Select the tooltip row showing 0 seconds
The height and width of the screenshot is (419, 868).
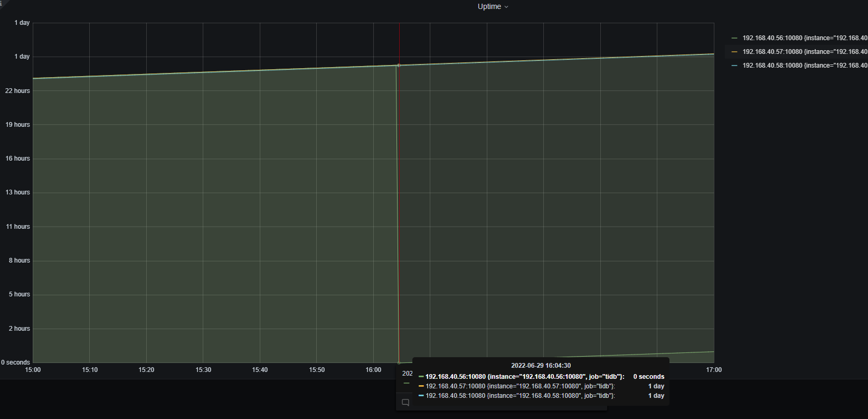pyautogui.click(x=541, y=377)
